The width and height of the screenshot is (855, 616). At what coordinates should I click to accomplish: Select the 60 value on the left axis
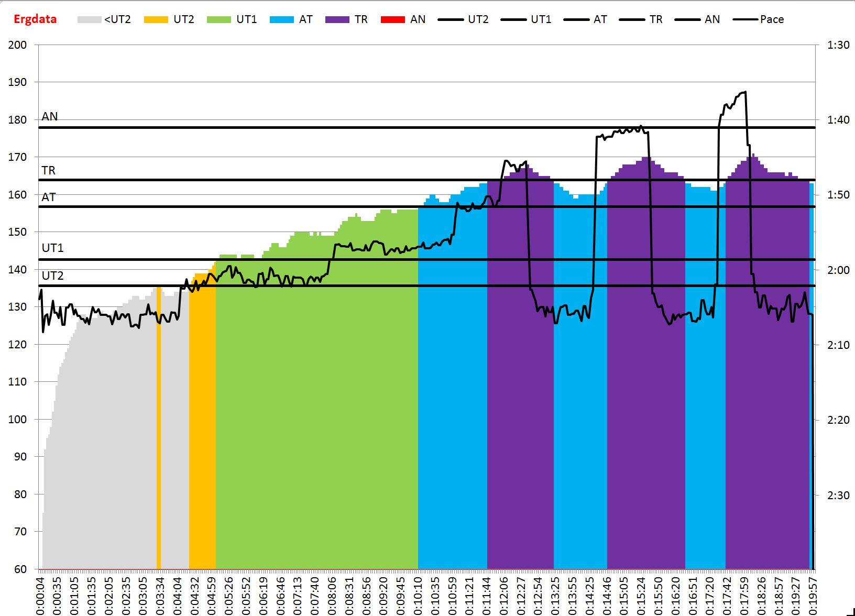tap(20, 569)
